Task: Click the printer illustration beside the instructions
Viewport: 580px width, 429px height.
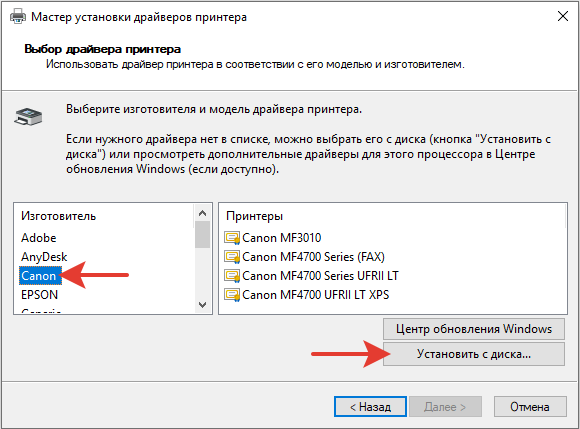Action: pyautogui.click(x=28, y=116)
